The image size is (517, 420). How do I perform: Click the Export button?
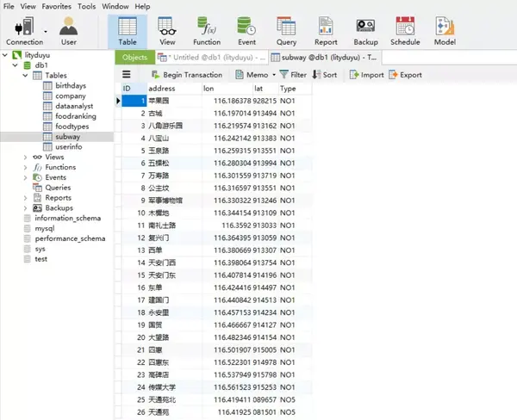[405, 75]
